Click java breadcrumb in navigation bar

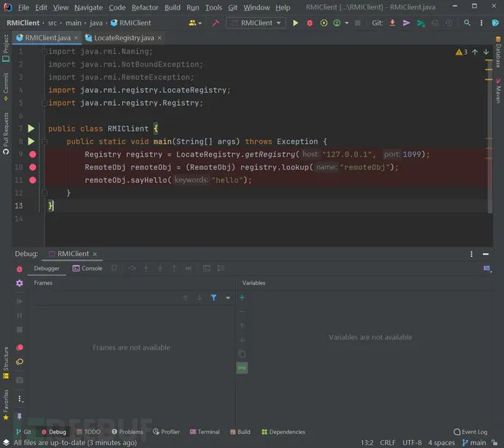[x=96, y=23]
